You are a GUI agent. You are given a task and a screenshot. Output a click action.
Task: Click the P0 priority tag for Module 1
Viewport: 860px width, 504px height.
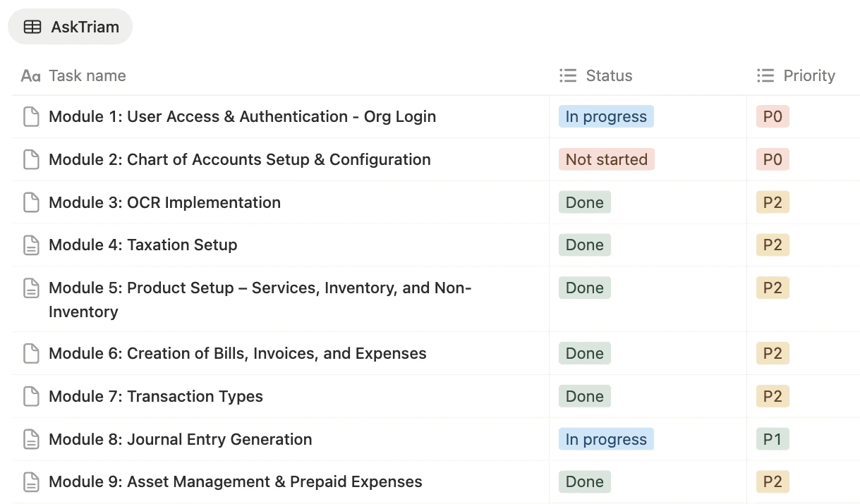(773, 117)
